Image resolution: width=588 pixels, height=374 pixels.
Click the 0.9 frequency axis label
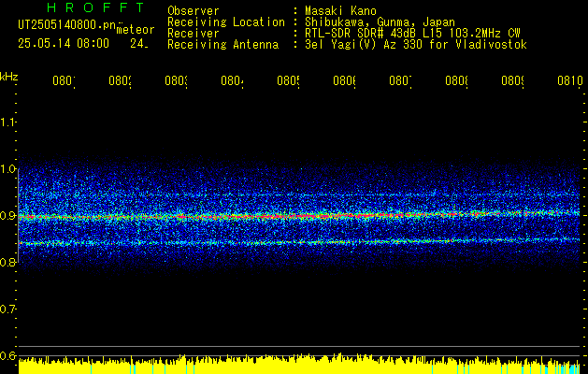[x=7, y=216]
